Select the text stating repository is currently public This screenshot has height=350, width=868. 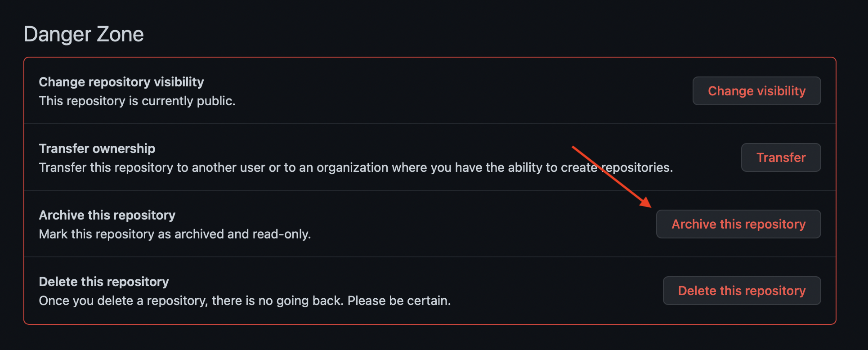(x=137, y=100)
